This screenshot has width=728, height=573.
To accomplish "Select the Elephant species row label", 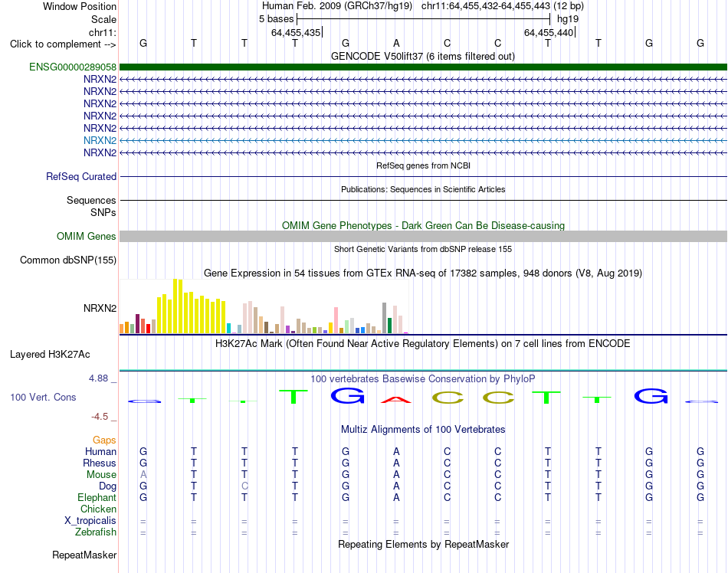I will point(97,497).
